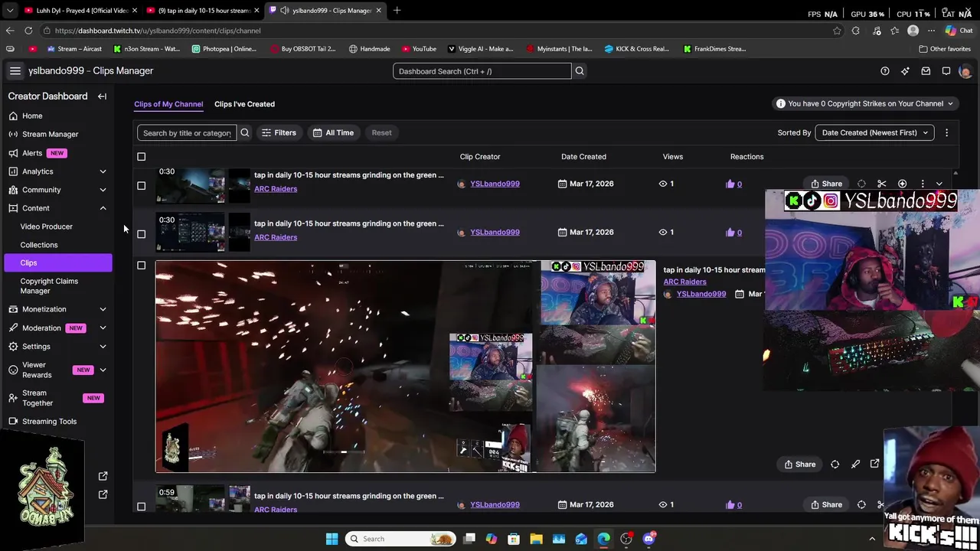The height and width of the screenshot is (551, 980).
Task: Expand the Viewer Rewards sidebar section
Action: (103, 370)
